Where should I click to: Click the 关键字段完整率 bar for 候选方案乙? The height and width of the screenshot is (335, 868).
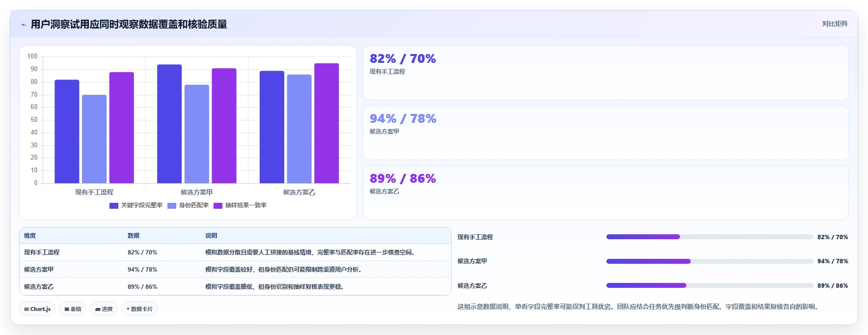pyautogui.click(x=272, y=127)
